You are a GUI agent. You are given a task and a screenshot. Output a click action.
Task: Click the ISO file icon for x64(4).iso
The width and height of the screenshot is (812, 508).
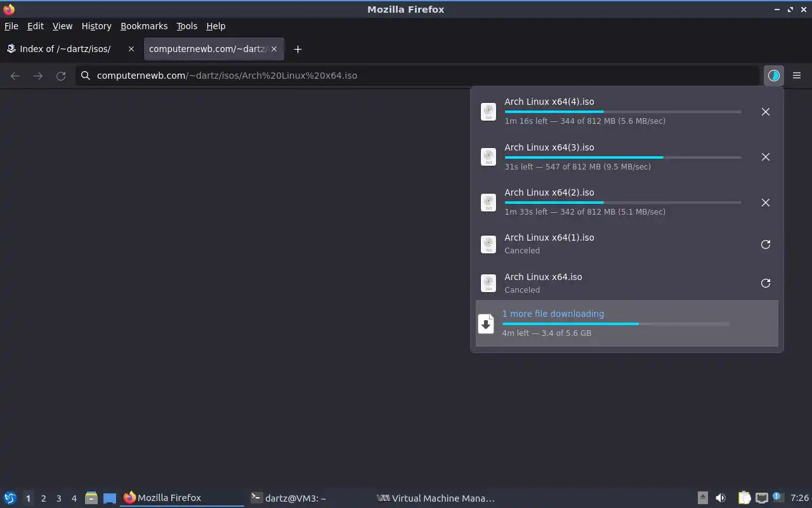click(488, 112)
